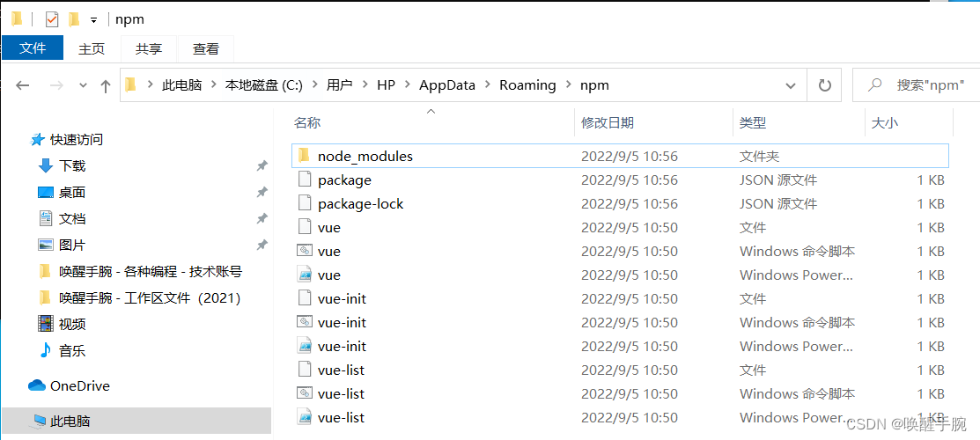Expand the chevron after 此电脑 in breadcrumb
Screen dimensions: 980x440
pyautogui.click(x=213, y=85)
